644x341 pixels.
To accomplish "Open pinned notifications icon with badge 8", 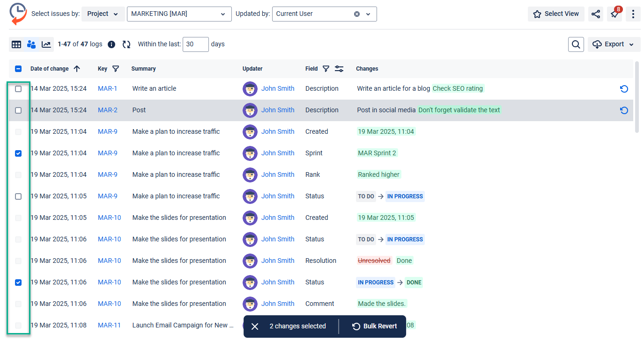I will (x=614, y=14).
